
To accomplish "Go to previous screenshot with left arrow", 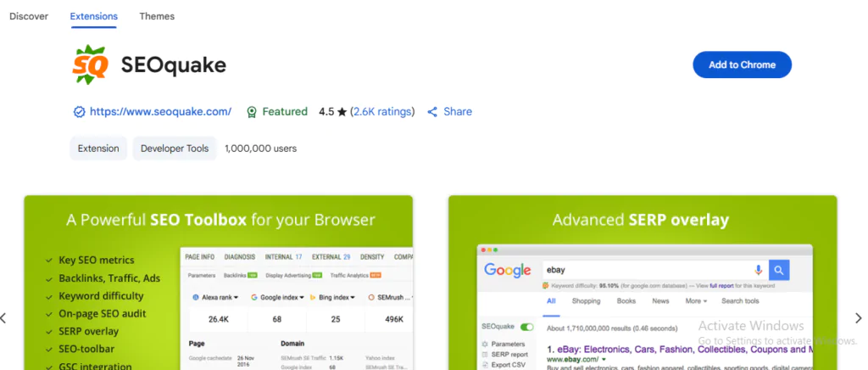I will pos(3,318).
